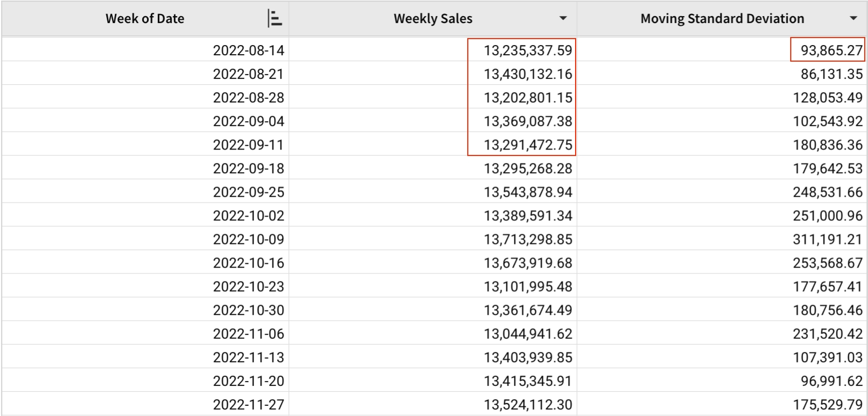
Task: Click weekly sales value 13,713,298.85
Action: click(528, 239)
